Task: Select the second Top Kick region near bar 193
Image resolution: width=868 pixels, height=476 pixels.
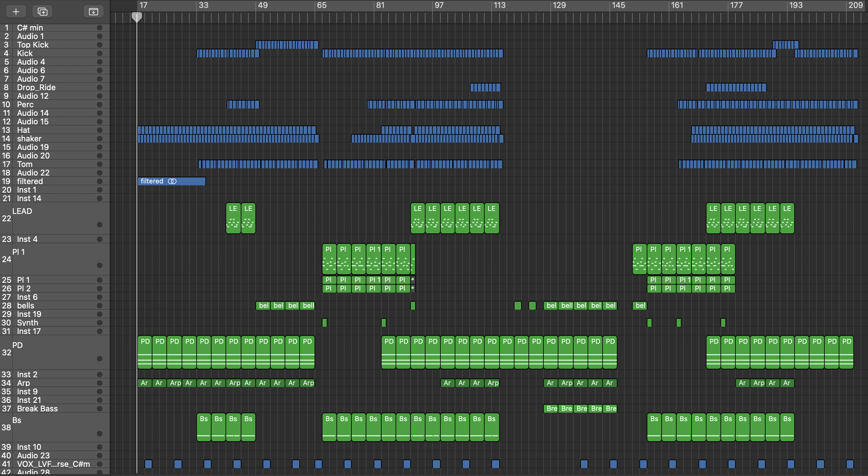Action: tap(785, 45)
